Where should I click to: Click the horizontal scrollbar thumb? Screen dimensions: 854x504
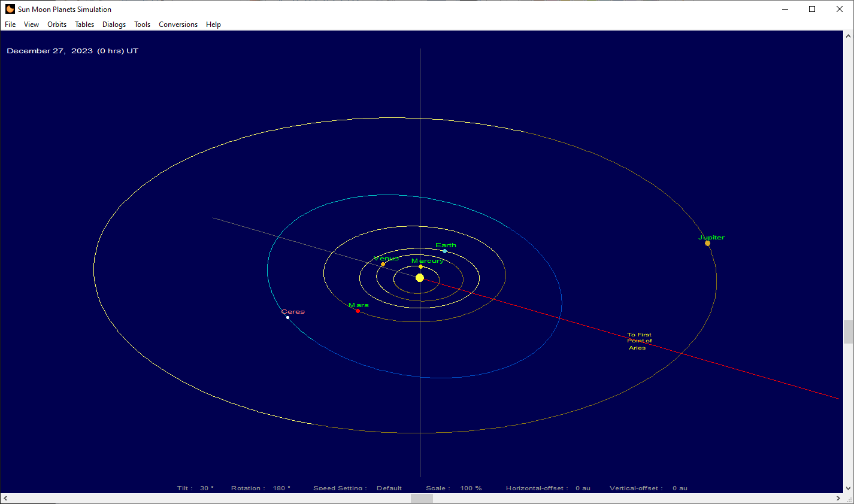[x=422, y=499]
